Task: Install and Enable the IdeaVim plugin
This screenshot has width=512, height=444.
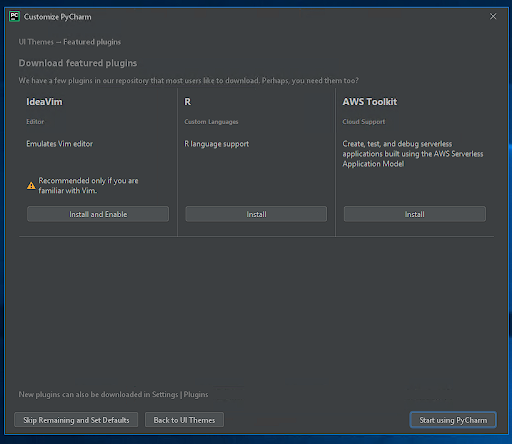Action: (x=98, y=214)
